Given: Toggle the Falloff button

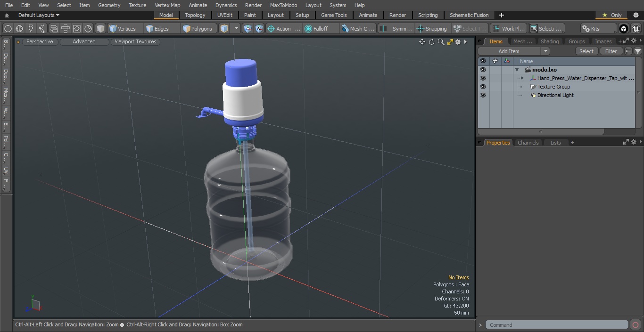Looking at the screenshot, I should (321, 29).
